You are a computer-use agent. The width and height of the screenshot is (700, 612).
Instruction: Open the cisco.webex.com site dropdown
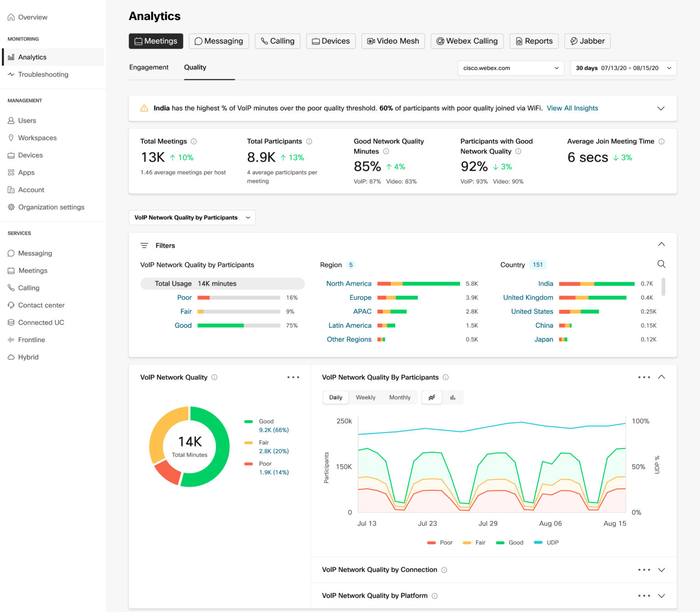[x=510, y=68]
